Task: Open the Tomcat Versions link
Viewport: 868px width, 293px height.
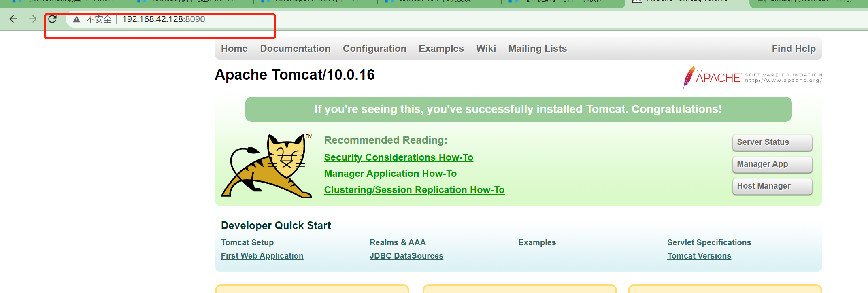Action: point(699,256)
